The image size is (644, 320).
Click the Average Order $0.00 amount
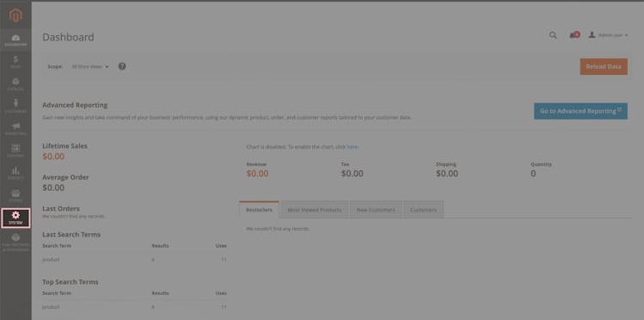[53, 188]
